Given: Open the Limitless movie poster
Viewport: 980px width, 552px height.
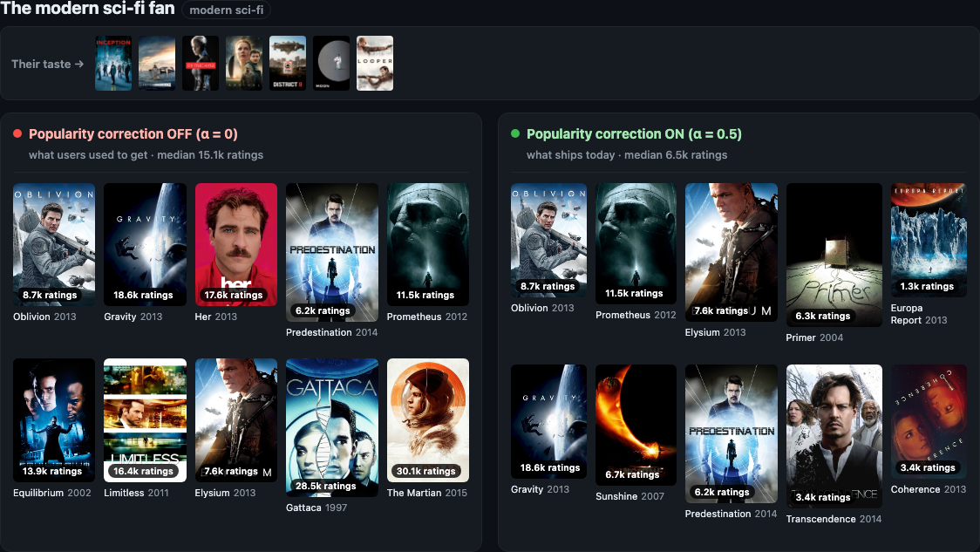Looking at the screenshot, I should click(145, 420).
